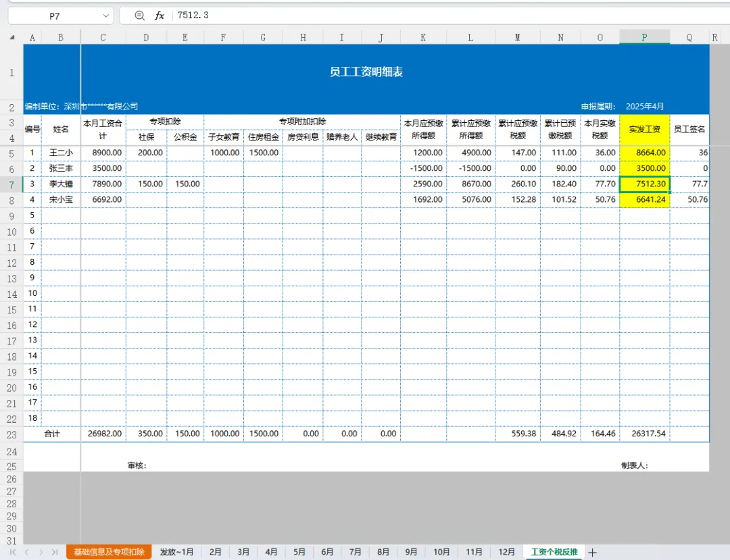Select the 工资个税反推 sheet tab
The height and width of the screenshot is (560, 730).
554,552
